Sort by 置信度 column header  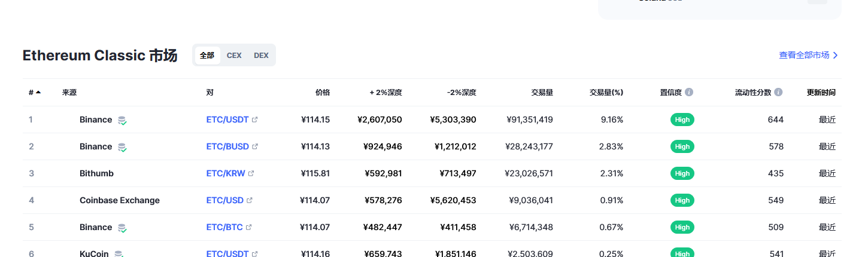671,93
